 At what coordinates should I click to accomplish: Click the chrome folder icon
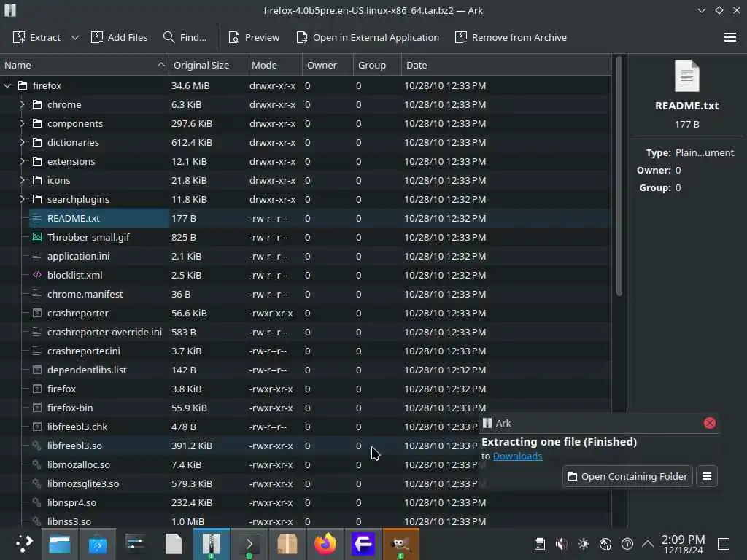click(x=37, y=105)
